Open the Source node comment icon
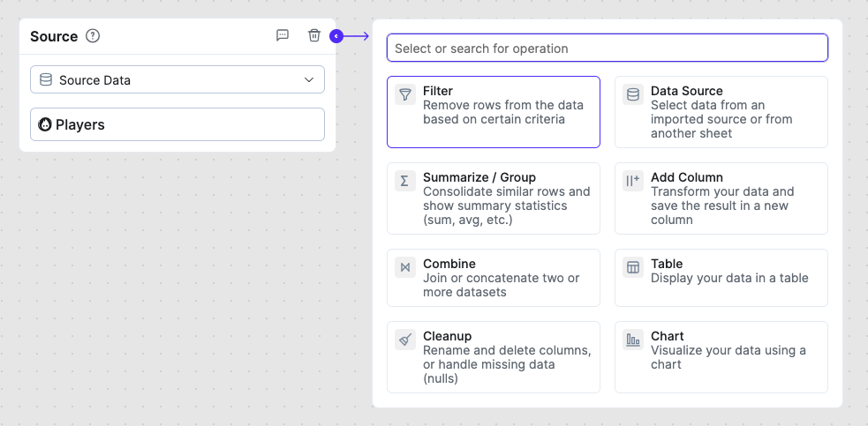 pyautogui.click(x=283, y=35)
